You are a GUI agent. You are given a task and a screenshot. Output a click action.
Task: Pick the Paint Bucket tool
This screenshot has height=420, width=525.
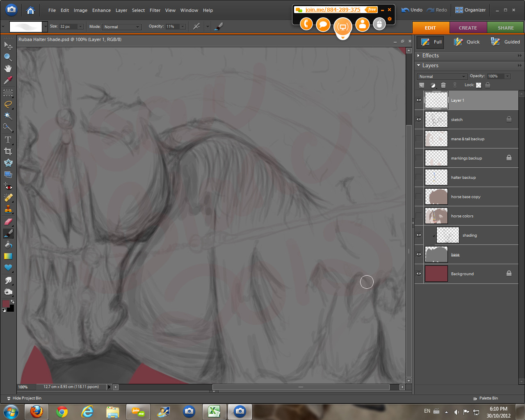8,244
